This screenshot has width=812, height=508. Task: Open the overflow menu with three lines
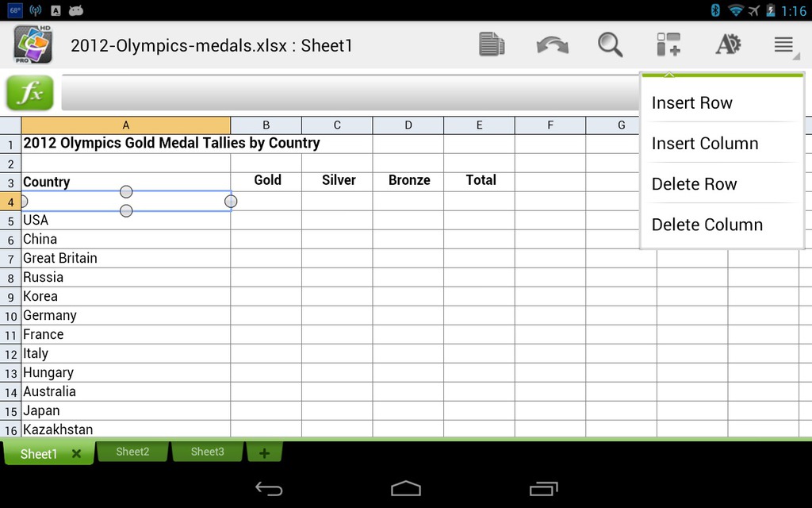786,45
